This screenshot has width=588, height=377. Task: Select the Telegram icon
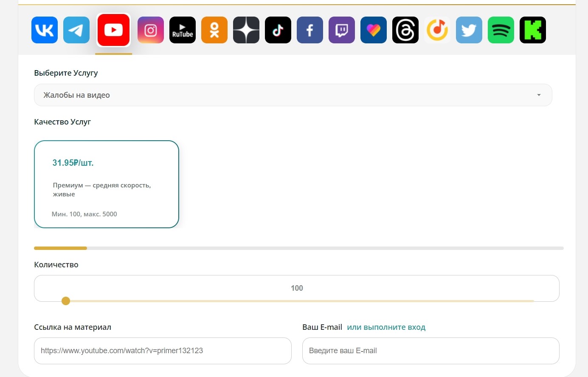tap(76, 30)
